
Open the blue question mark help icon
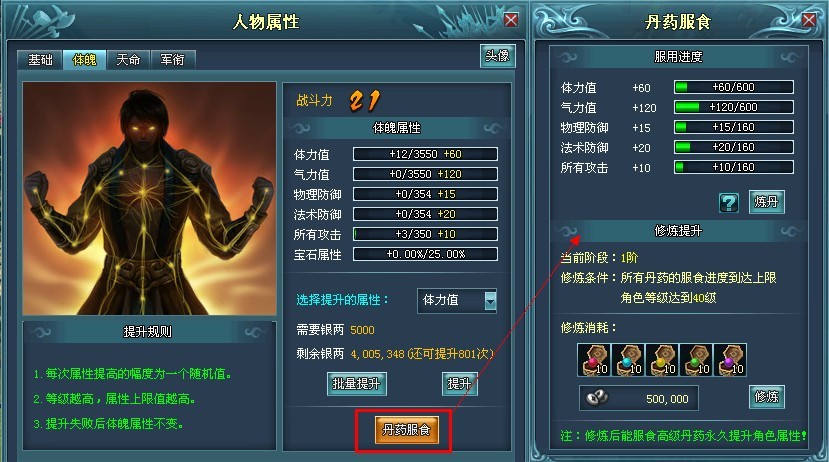point(729,202)
